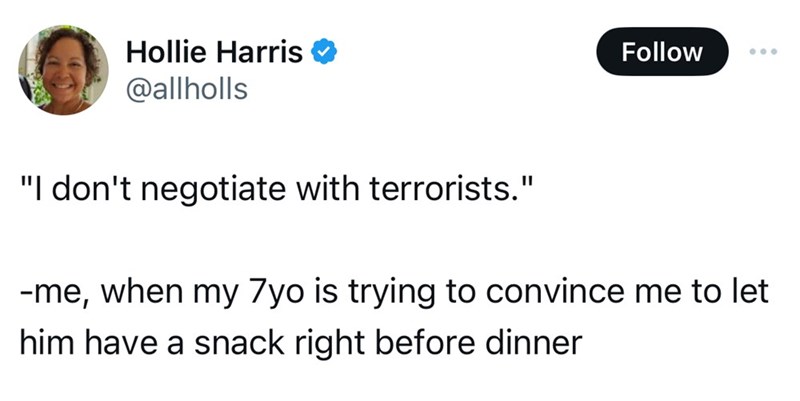Click the word "snack" in the tweet
The image size is (800, 401).
coord(220,343)
